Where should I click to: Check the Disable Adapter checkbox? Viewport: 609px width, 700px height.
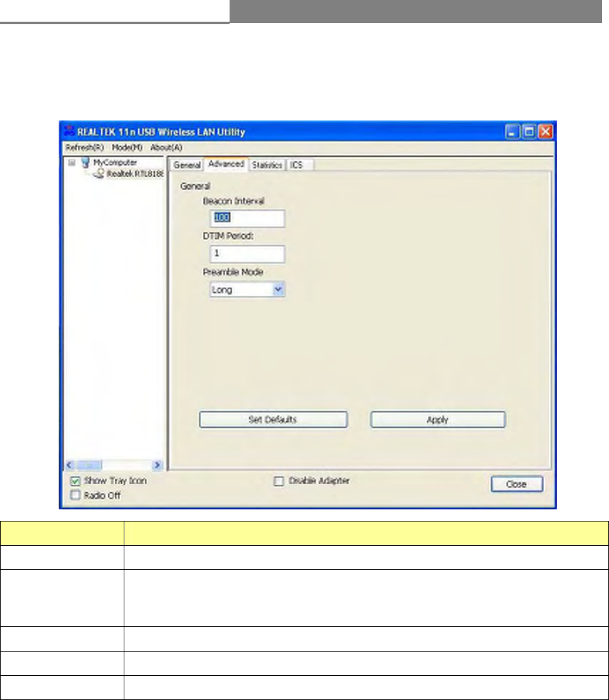(279, 481)
